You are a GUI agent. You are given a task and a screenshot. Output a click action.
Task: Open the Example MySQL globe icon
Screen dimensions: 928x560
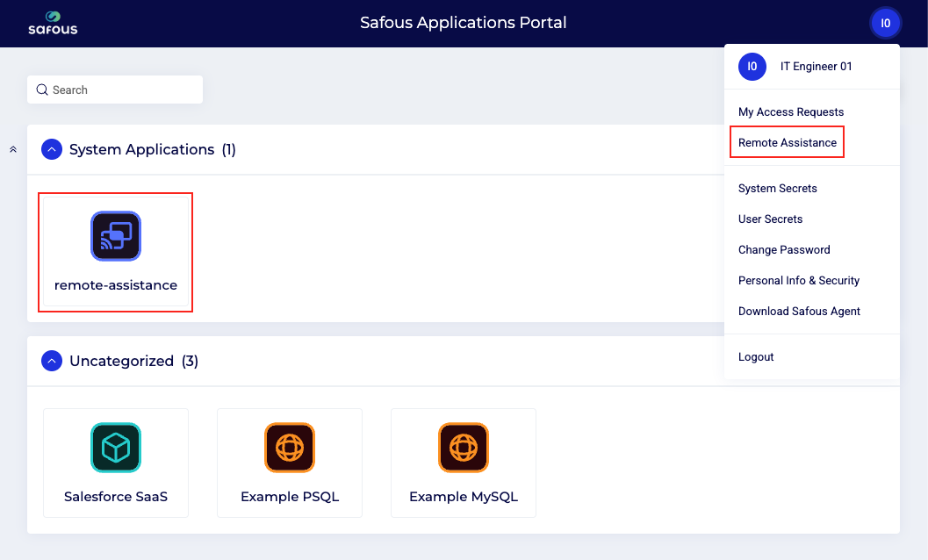point(464,448)
